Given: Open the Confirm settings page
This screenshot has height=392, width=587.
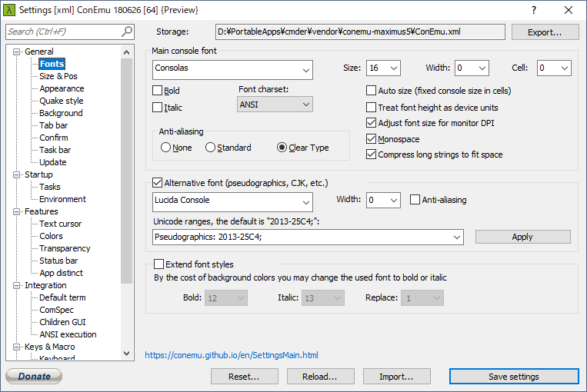Looking at the screenshot, I should (x=54, y=138).
